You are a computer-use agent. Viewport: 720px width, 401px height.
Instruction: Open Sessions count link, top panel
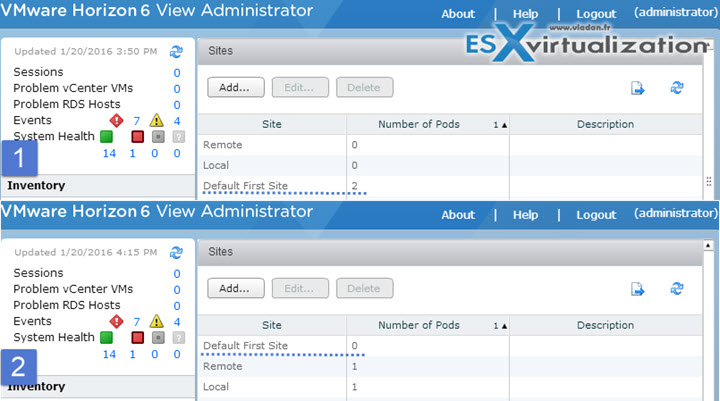(177, 73)
